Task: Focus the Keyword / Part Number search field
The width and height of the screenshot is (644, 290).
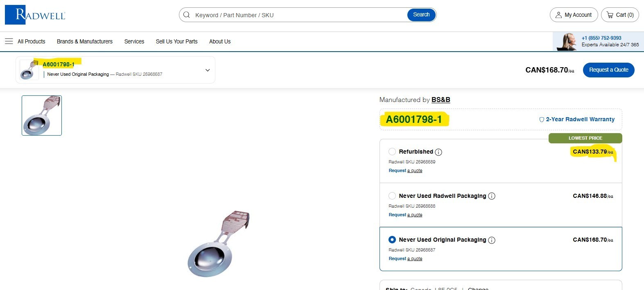Action: point(300,15)
